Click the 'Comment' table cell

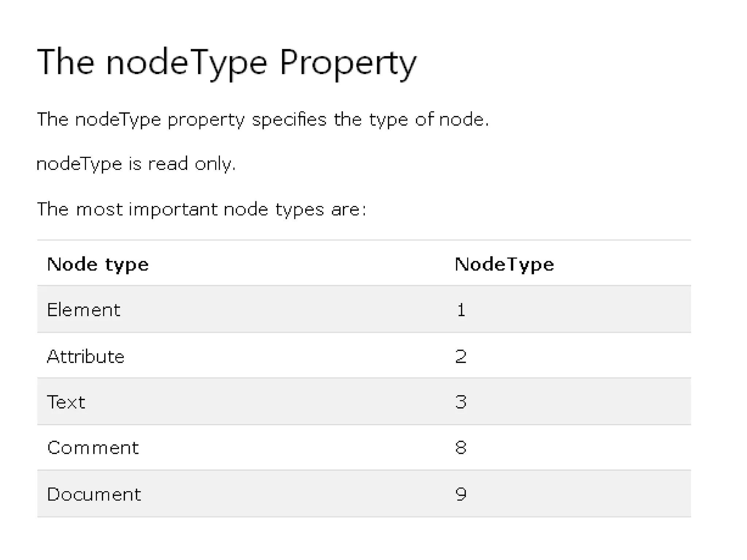coord(93,448)
